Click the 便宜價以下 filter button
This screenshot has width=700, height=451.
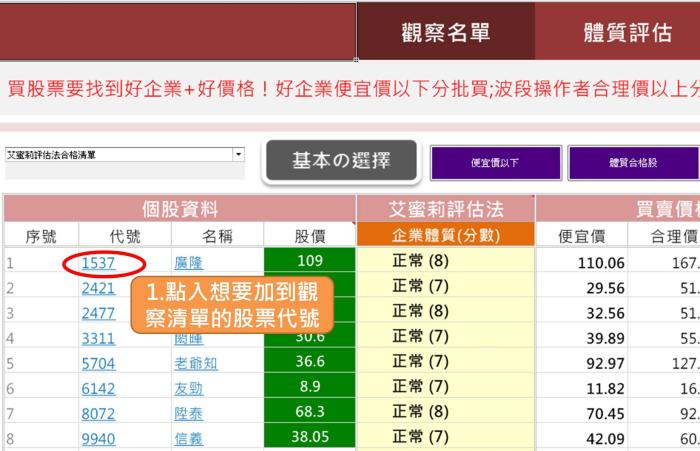496,163
